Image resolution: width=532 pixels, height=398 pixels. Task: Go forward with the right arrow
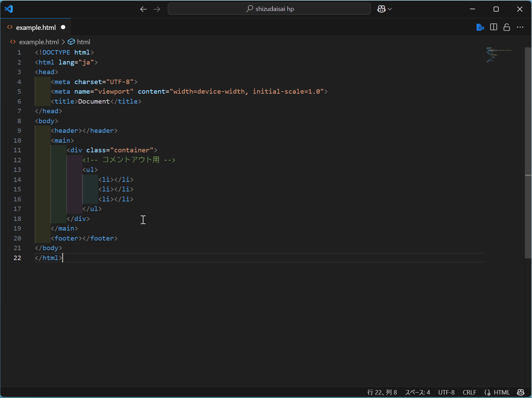(x=157, y=9)
